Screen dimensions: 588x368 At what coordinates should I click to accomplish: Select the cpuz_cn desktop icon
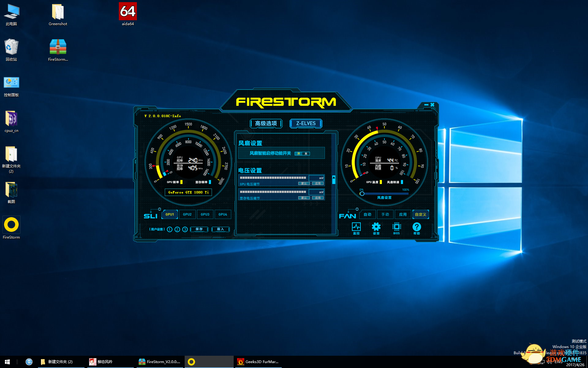coord(11,121)
